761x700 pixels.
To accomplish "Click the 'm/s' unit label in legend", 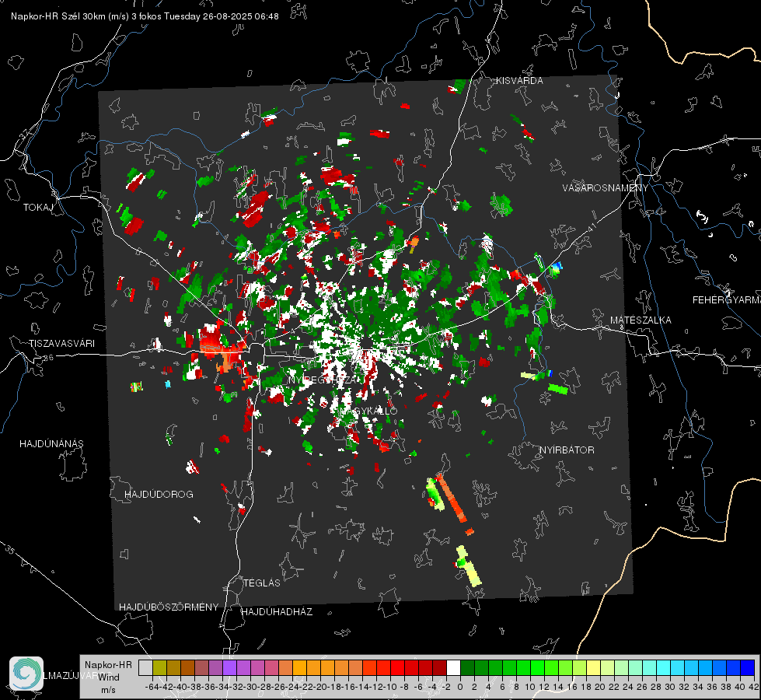I will click(108, 690).
